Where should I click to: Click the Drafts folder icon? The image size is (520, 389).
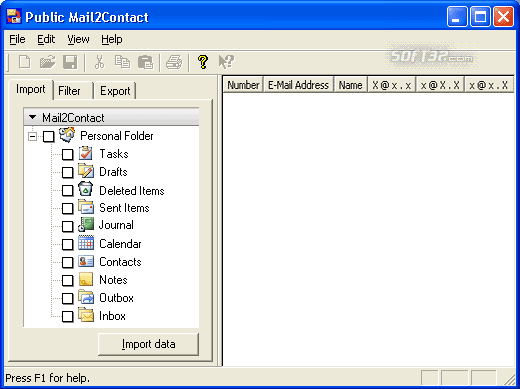(x=86, y=171)
